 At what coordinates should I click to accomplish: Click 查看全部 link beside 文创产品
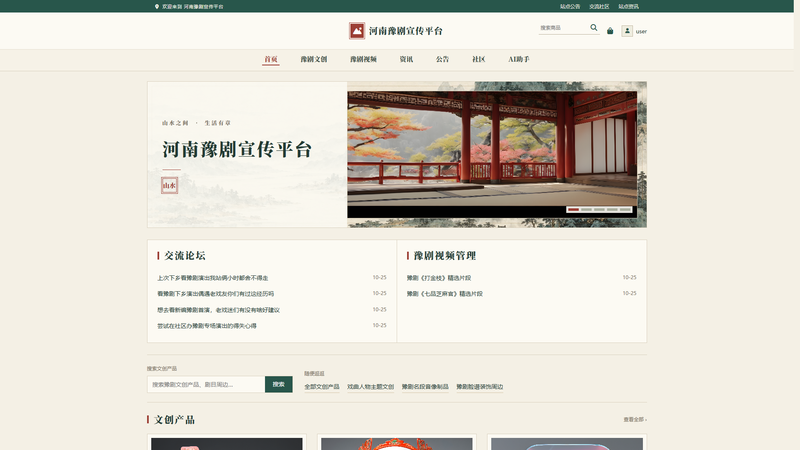click(635, 419)
